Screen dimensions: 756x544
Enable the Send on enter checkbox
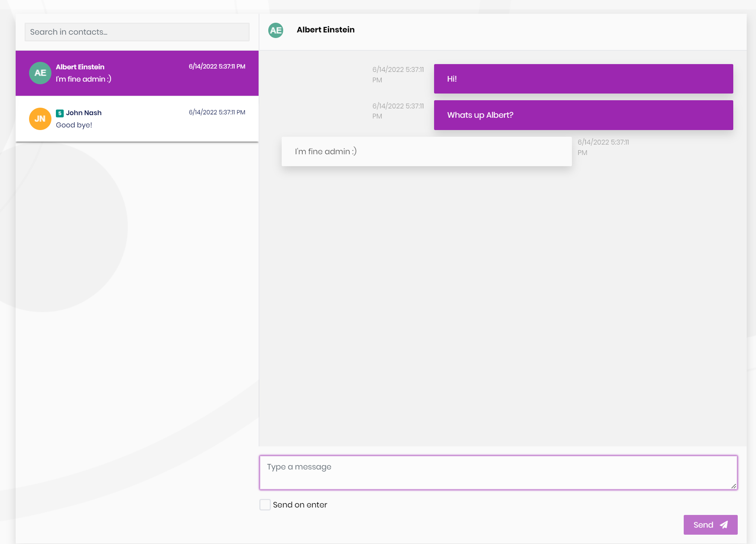tap(265, 505)
